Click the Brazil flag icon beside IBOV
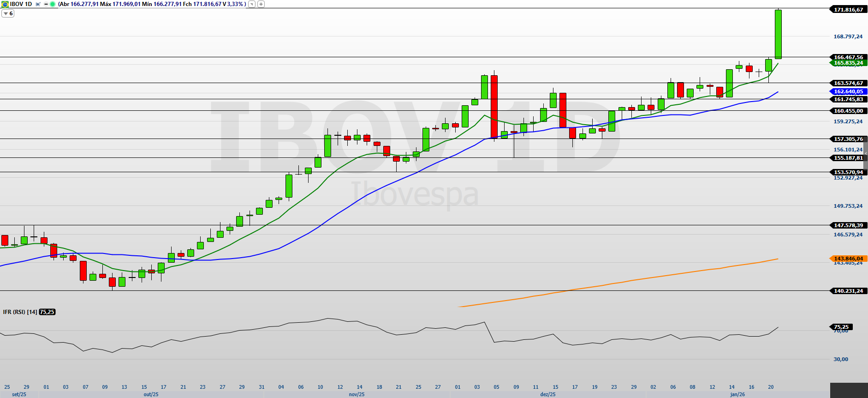Screen dimensions: 868x398 pyautogui.click(x=5, y=4)
